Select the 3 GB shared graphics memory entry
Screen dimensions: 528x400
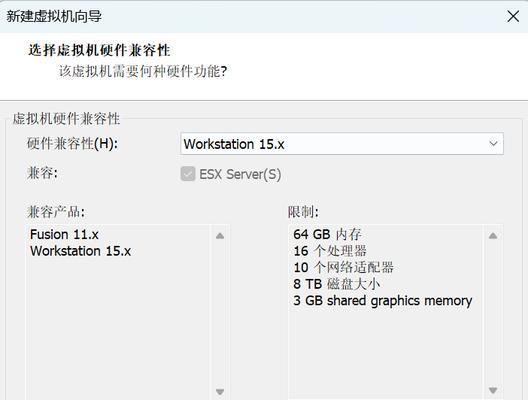pyautogui.click(x=383, y=301)
